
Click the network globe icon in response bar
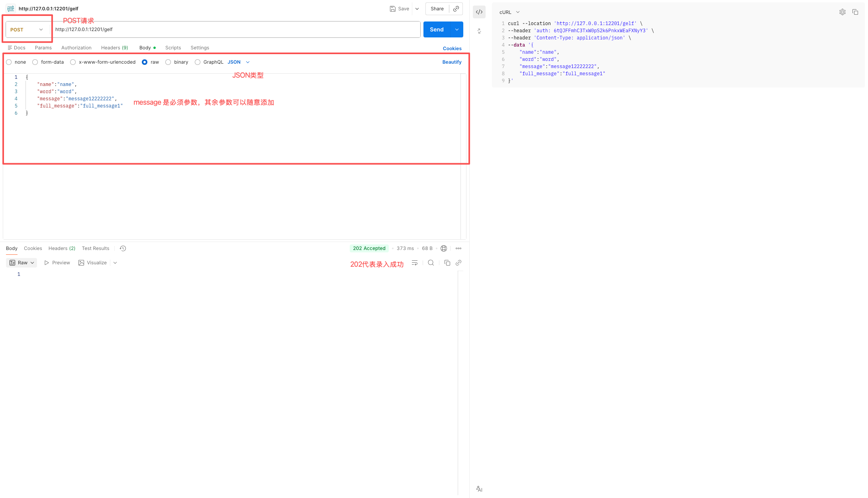click(x=444, y=248)
